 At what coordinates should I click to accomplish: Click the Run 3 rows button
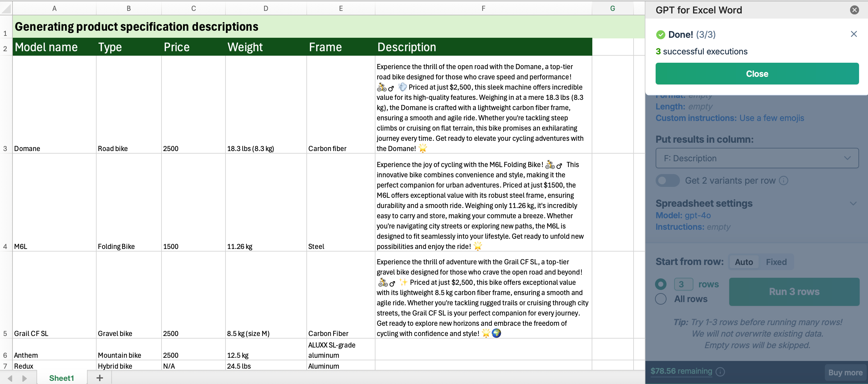point(794,292)
